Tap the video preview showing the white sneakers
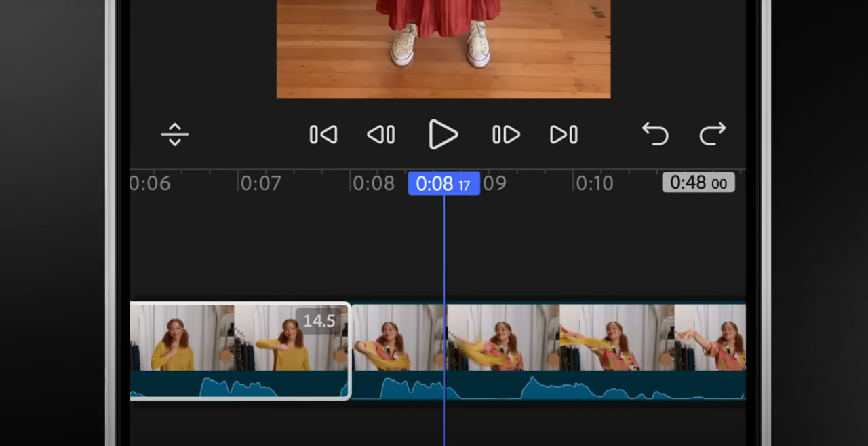The image size is (868, 446). pyautogui.click(x=443, y=48)
